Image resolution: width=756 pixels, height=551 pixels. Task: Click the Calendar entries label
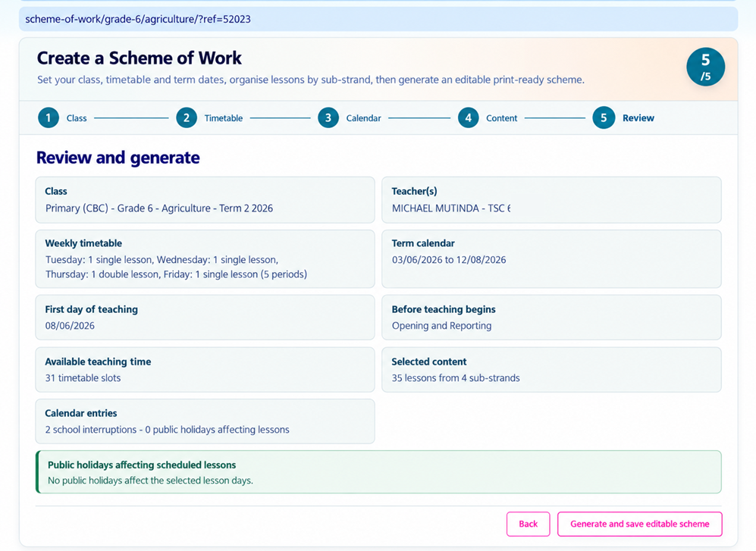(80, 413)
